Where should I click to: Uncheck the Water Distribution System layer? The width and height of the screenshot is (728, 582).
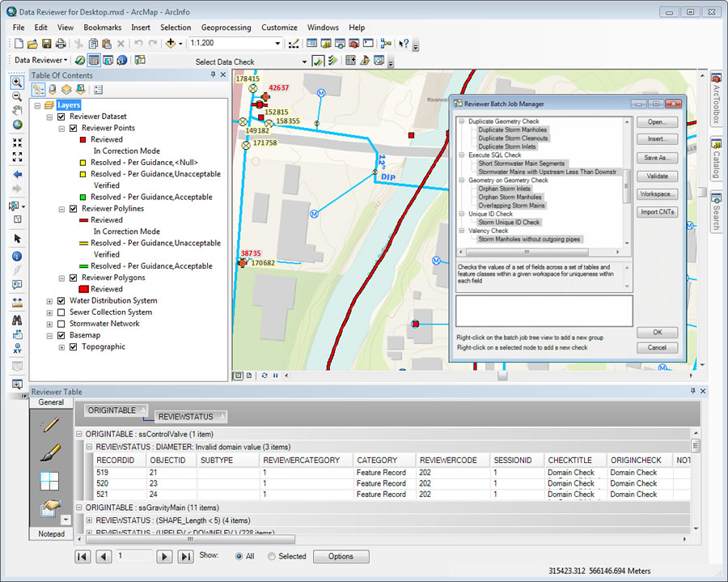click(61, 300)
